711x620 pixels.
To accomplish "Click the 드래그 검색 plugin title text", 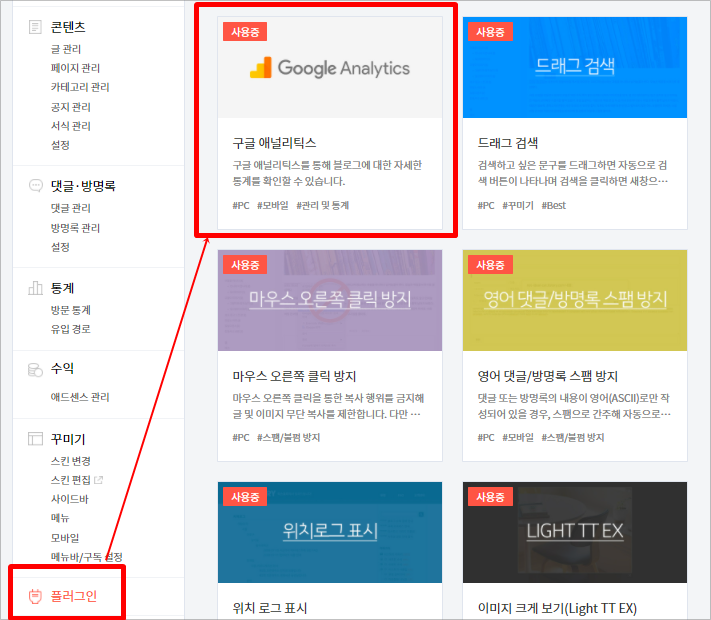I will pos(508,143).
